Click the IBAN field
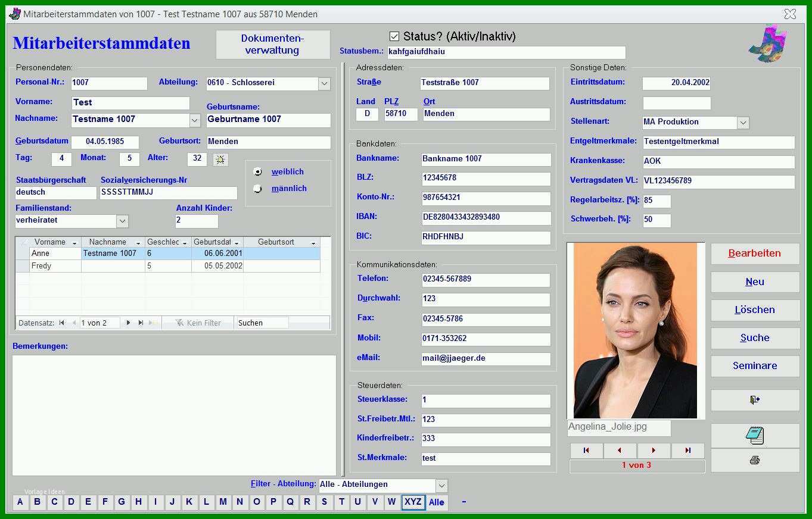 tap(486, 218)
